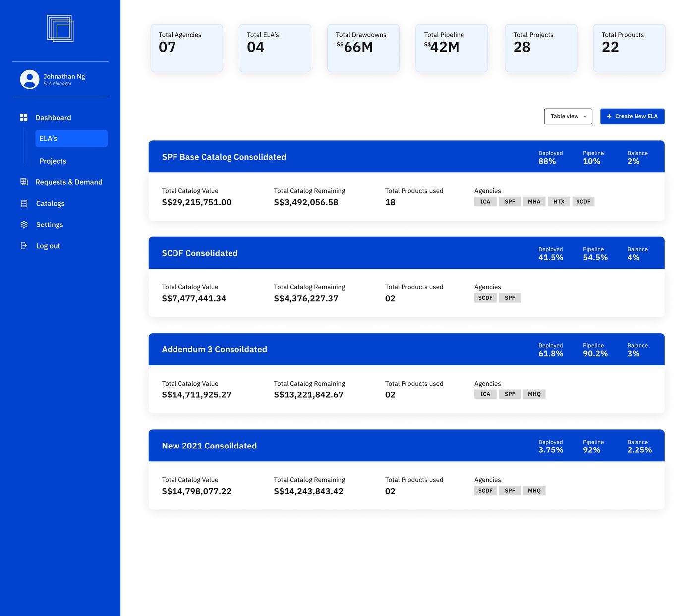Viewport: 694px width, 616px height.
Task: Click the S$13,221,842.67 remaining value
Action: [x=309, y=395]
